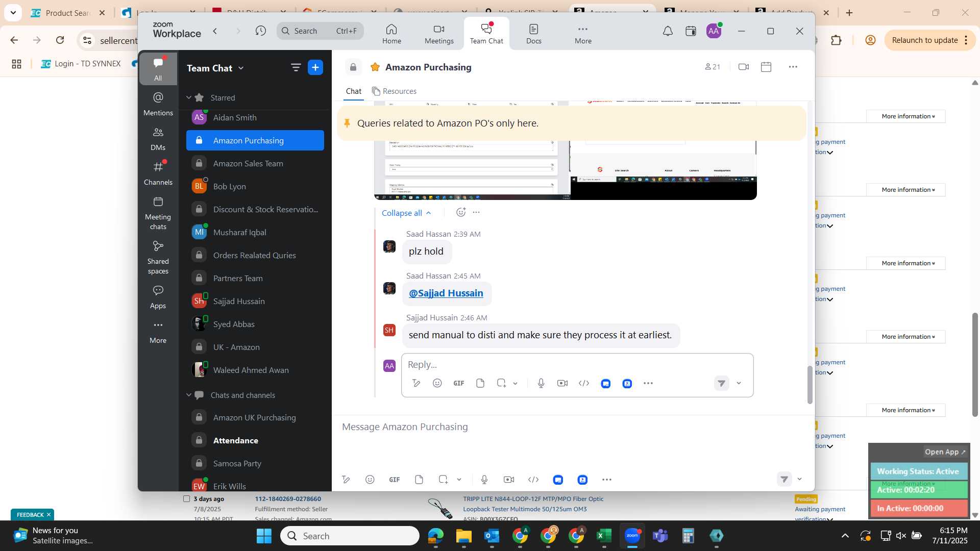The height and width of the screenshot is (551, 980).
Task: Click the Reply input field
Action: coord(577,365)
